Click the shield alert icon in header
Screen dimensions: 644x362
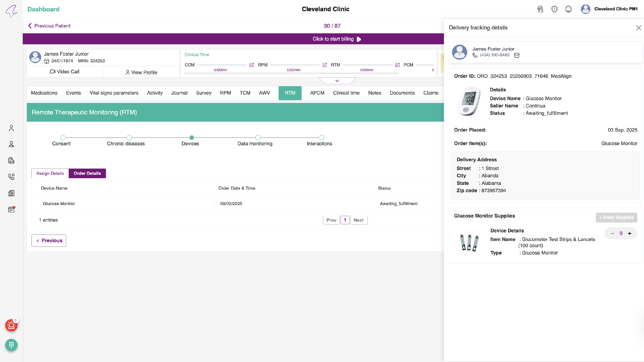(x=554, y=9)
